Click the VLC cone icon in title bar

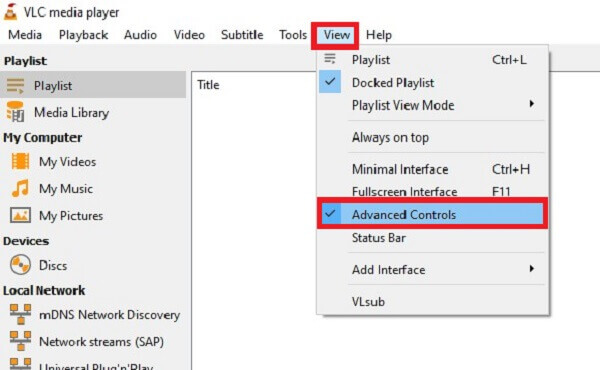click(x=10, y=11)
